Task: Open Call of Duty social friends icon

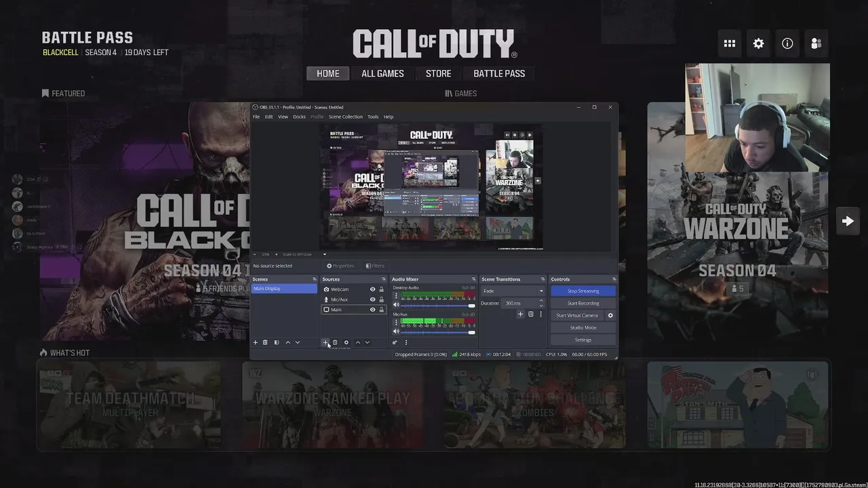Action: (816, 43)
